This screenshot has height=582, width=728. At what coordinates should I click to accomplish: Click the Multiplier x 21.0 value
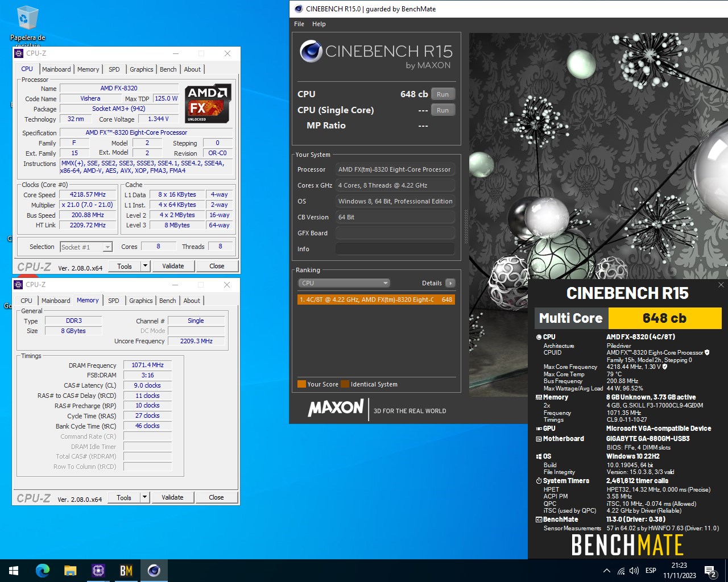[x=88, y=205]
